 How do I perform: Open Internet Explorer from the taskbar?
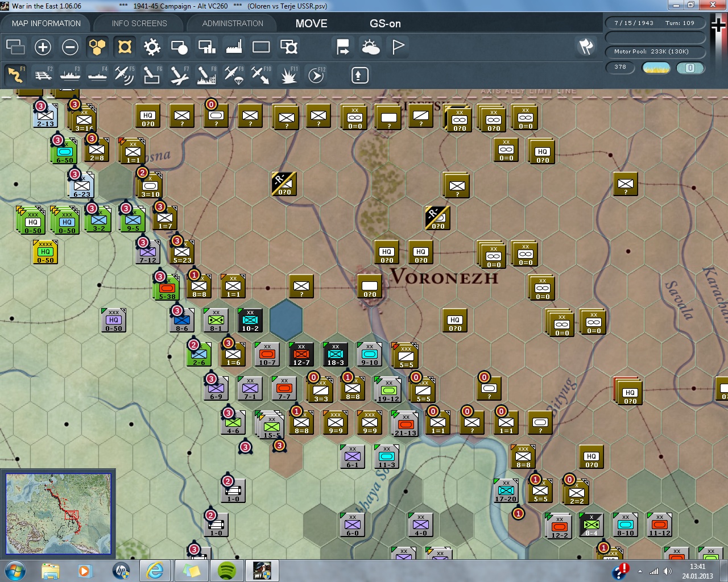click(x=155, y=571)
